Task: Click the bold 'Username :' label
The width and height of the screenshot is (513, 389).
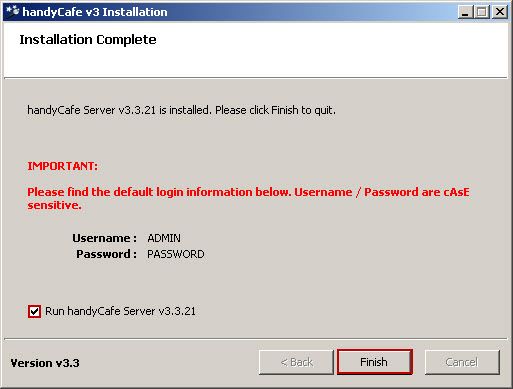Action: 104,238
